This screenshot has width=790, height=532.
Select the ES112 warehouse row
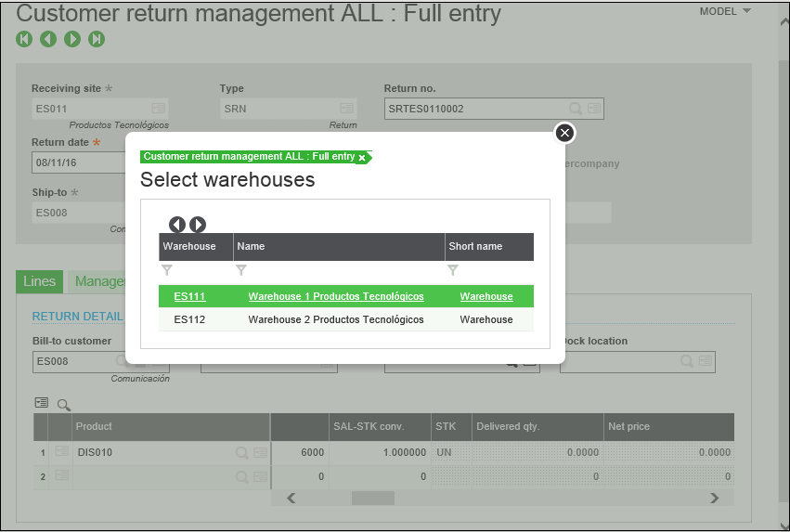click(x=346, y=319)
